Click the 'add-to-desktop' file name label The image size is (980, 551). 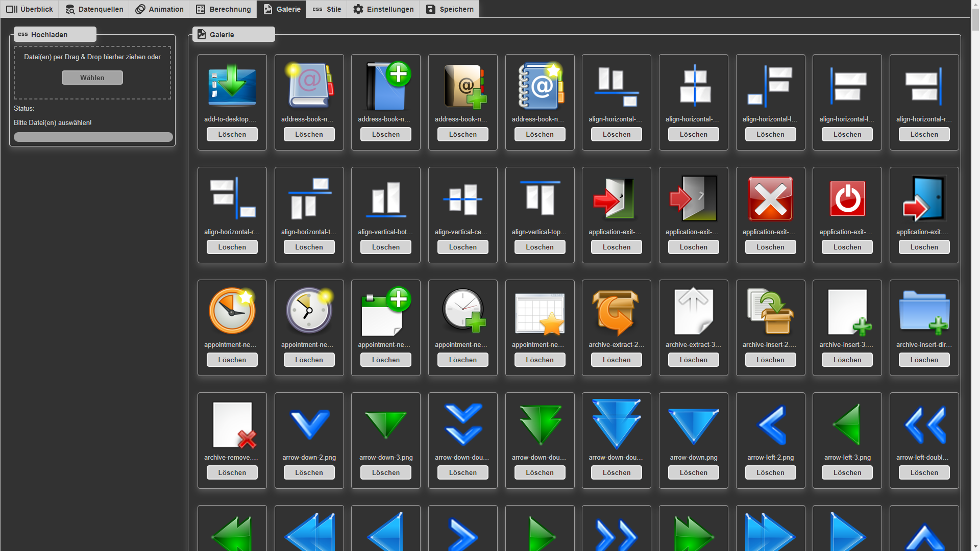click(x=231, y=119)
